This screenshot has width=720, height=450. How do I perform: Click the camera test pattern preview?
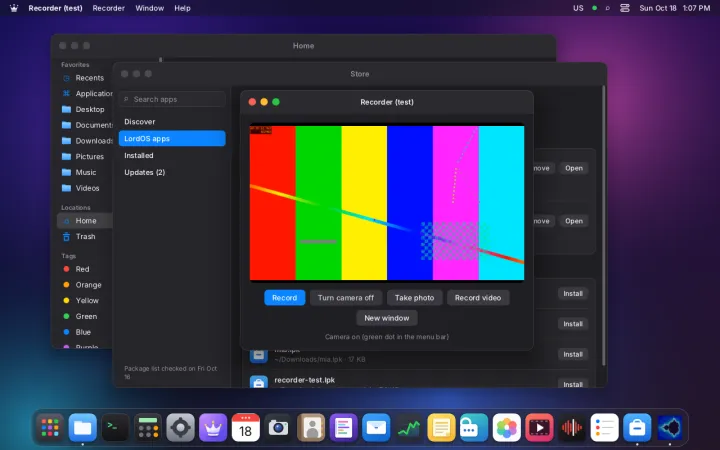[387, 202]
